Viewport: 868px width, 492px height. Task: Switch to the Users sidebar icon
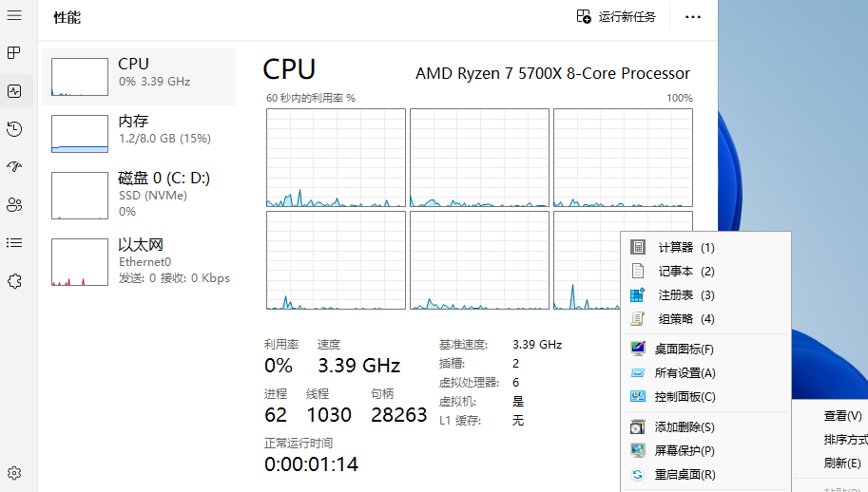(x=14, y=205)
